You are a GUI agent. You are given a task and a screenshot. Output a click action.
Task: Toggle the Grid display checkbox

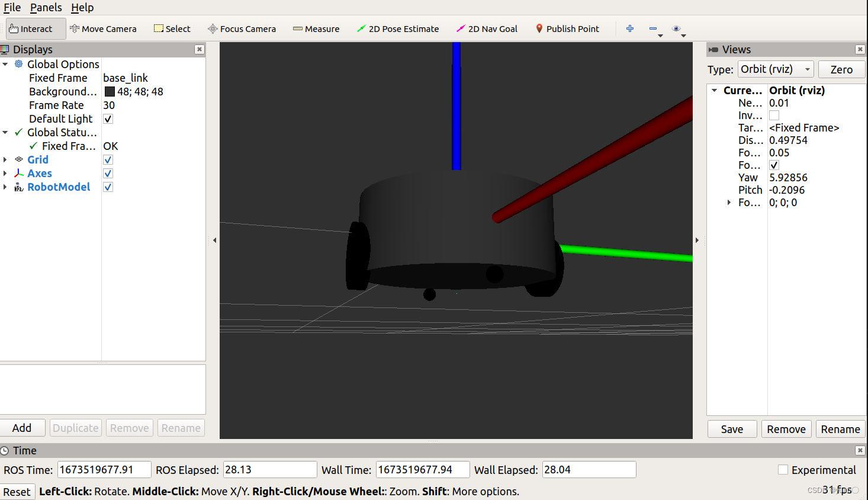[x=108, y=159]
